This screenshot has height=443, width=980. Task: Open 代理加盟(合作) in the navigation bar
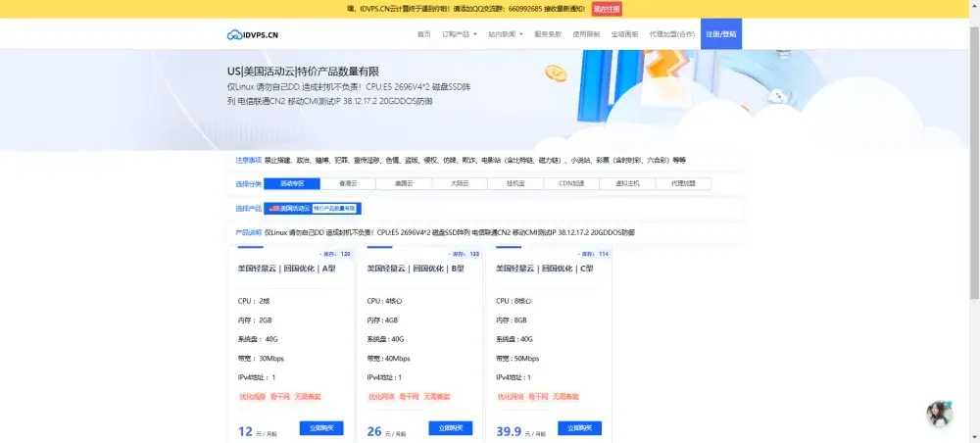(x=672, y=34)
